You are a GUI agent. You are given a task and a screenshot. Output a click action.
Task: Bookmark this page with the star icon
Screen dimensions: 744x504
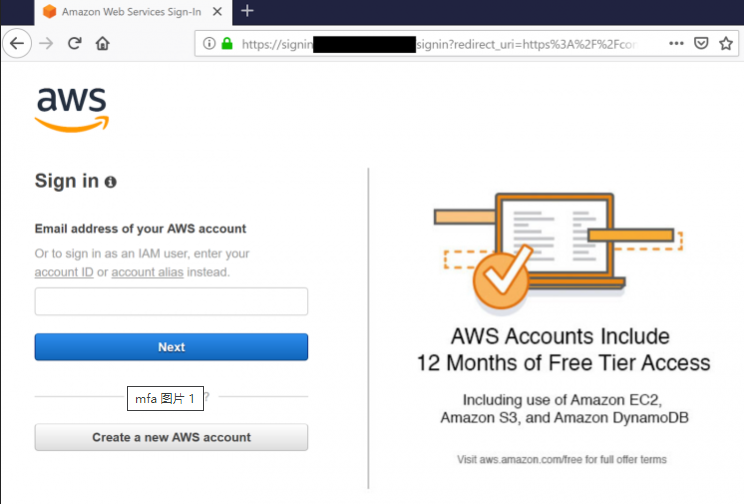pos(726,44)
